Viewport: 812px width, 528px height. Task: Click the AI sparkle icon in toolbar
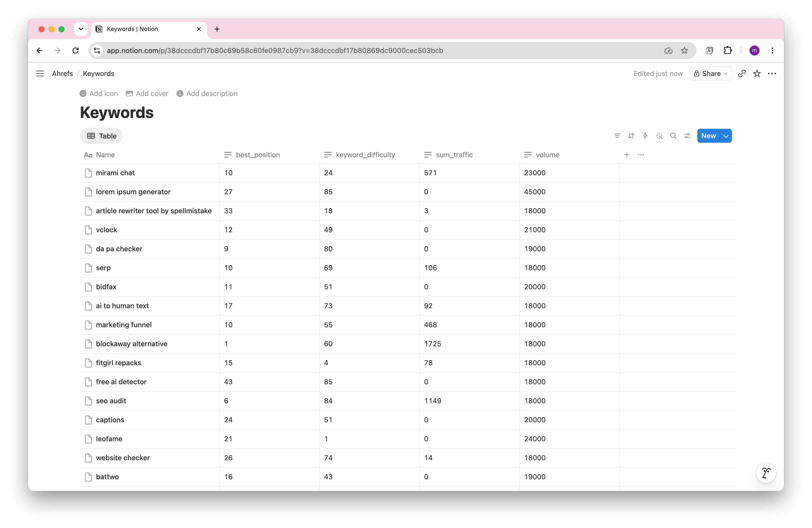[x=659, y=136]
